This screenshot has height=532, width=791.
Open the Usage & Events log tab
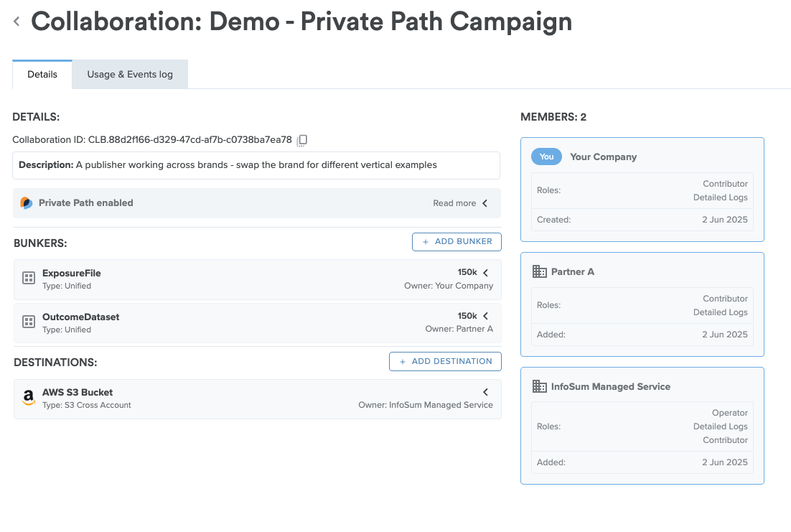(x=130, y=74)
